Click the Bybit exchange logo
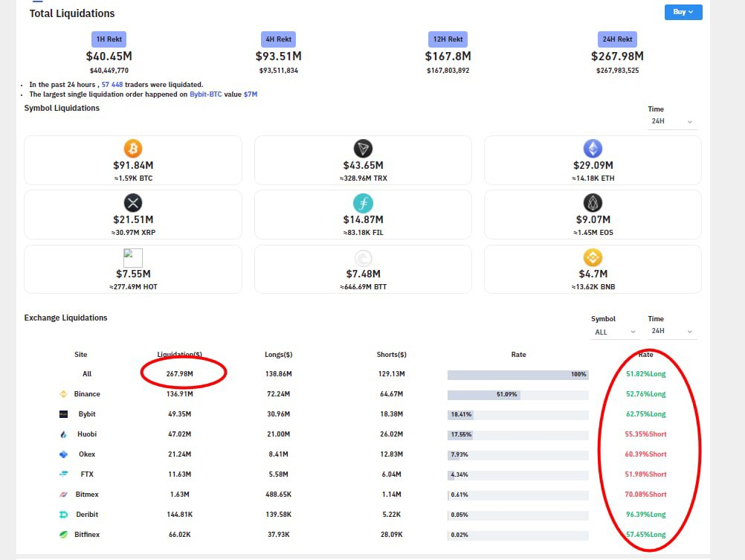745x560 pixels. click(63, 414)
